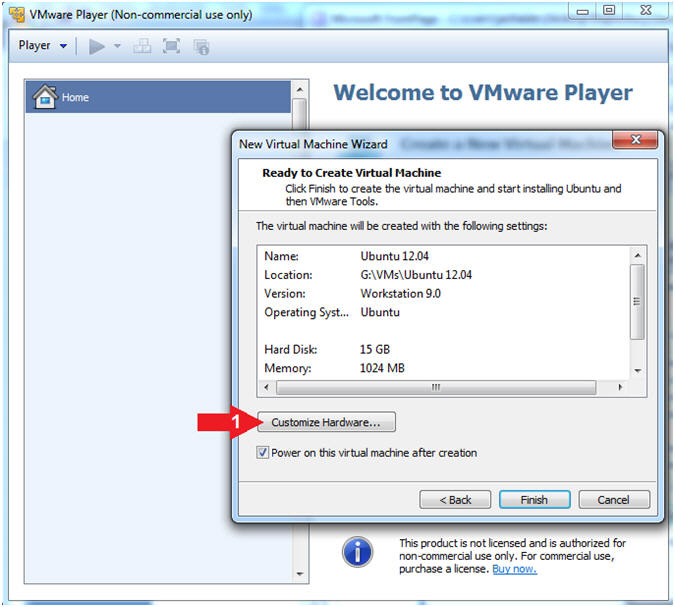Click the Name value Ubuntu 12.04
The height and width of the screenshot is (607, 675).
click(394, 256)
